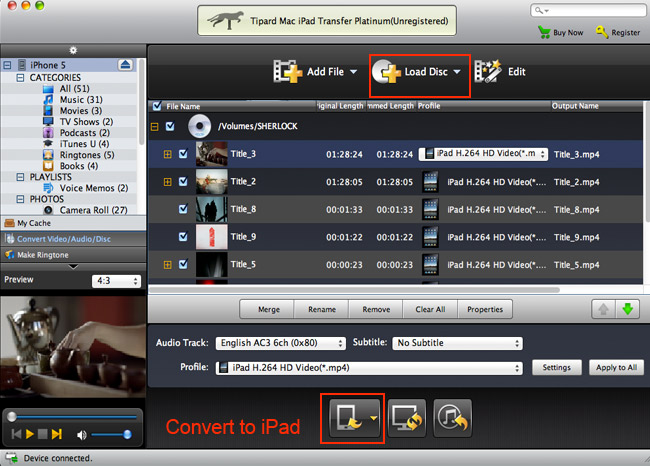Open the Edit magic wand tool
This screenshot has height=466, width=650.
pyautogui.click(x=488, y=71)
